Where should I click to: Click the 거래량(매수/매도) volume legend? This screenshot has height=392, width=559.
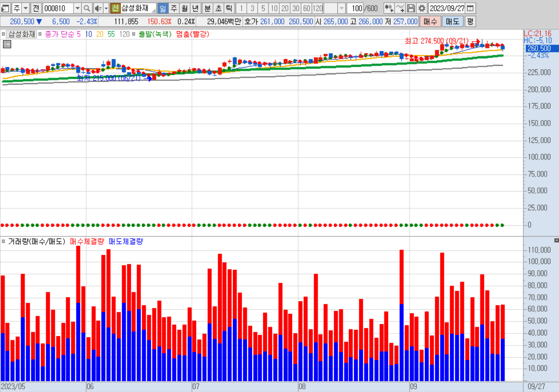(37, 241)
